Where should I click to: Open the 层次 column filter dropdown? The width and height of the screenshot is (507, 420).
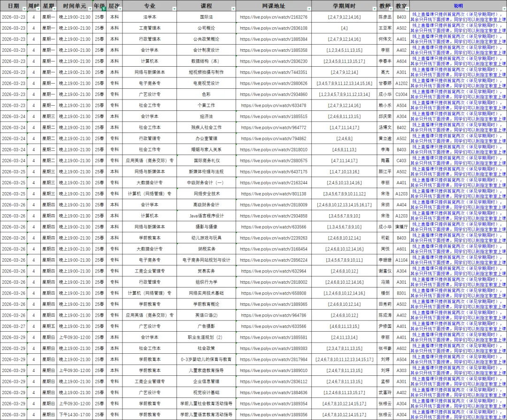[120, 9]
